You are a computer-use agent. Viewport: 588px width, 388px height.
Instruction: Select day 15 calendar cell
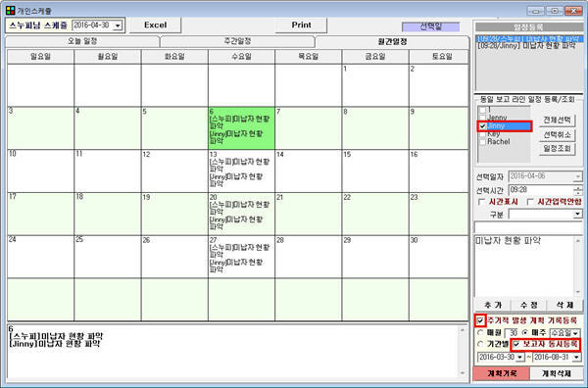(x=375, y=170)
